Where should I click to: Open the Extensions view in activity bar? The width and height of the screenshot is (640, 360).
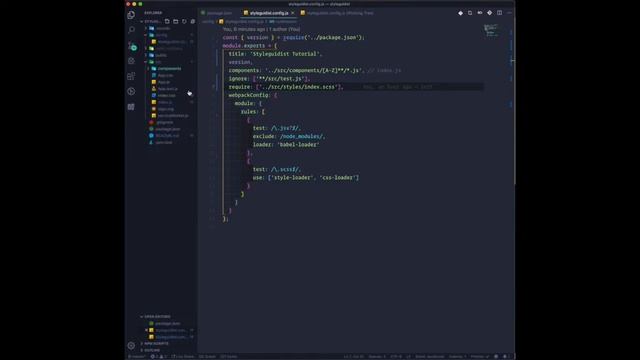(x=131, y=76)
